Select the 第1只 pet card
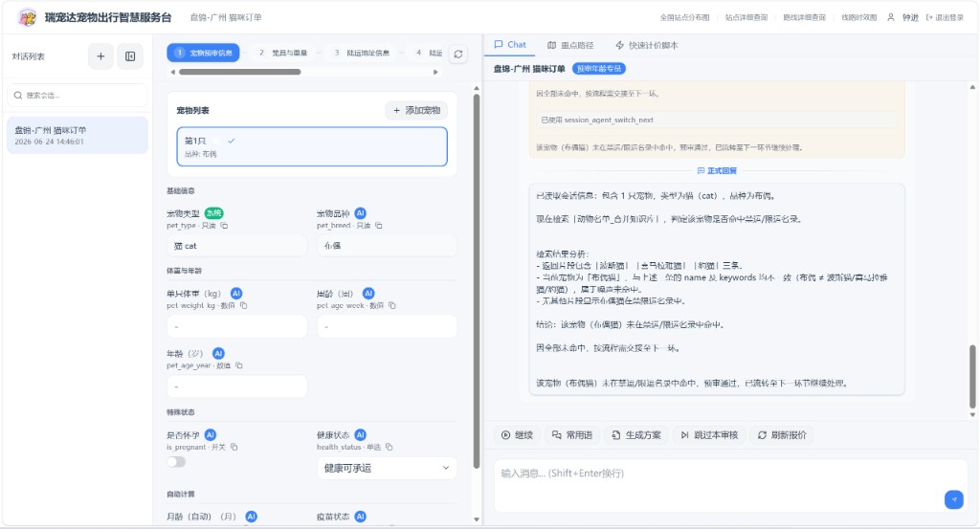980x529 pixels. pos(312,146)
